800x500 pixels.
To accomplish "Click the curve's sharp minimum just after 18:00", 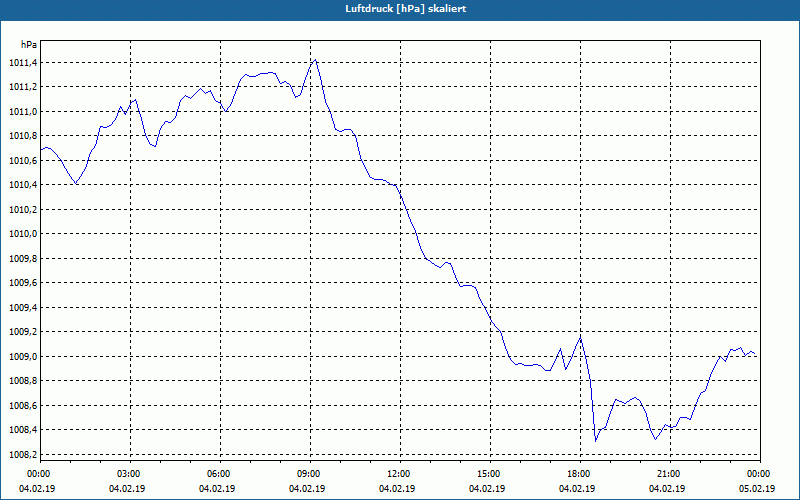I will (595, 441).
